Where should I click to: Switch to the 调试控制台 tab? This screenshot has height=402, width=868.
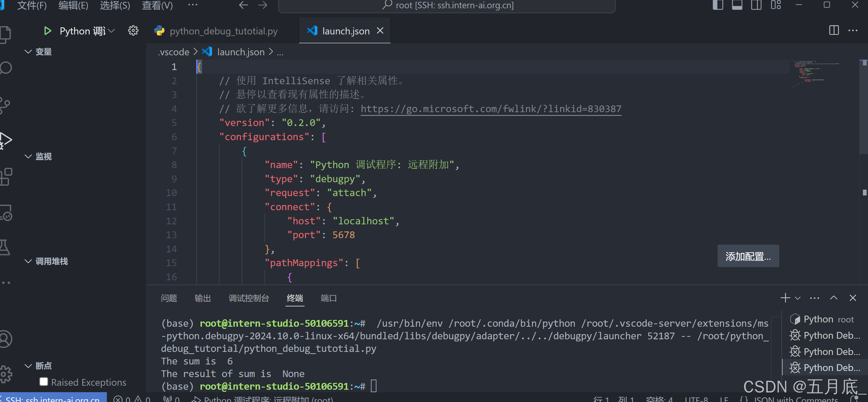(248, 298)
